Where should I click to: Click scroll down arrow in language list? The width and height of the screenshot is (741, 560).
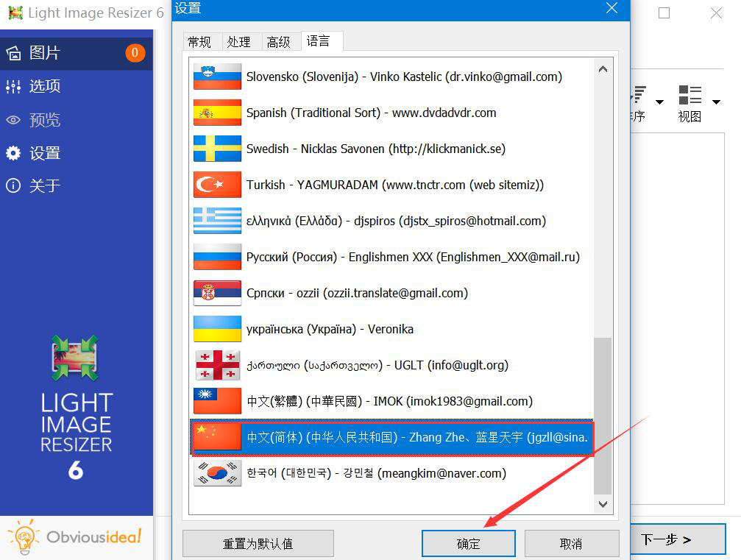(x=603, y=504)
